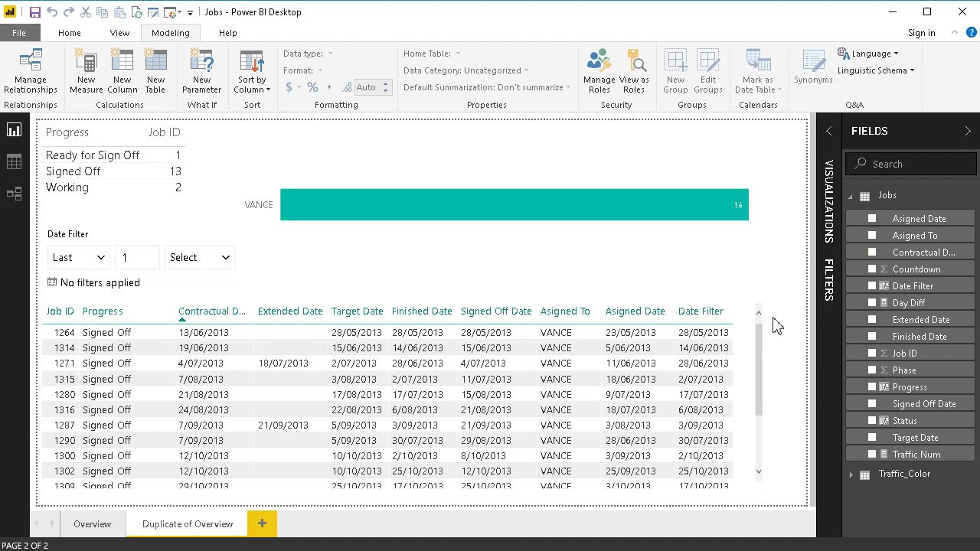Switch to Model view icon
This screenshot has width=980, height=551.
[x=14, y=194]
